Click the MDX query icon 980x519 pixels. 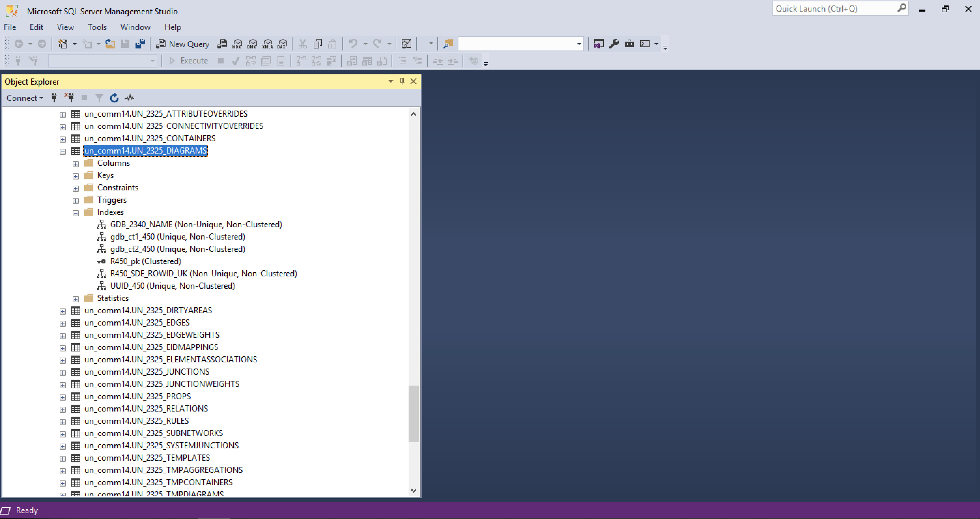(237, 44)
